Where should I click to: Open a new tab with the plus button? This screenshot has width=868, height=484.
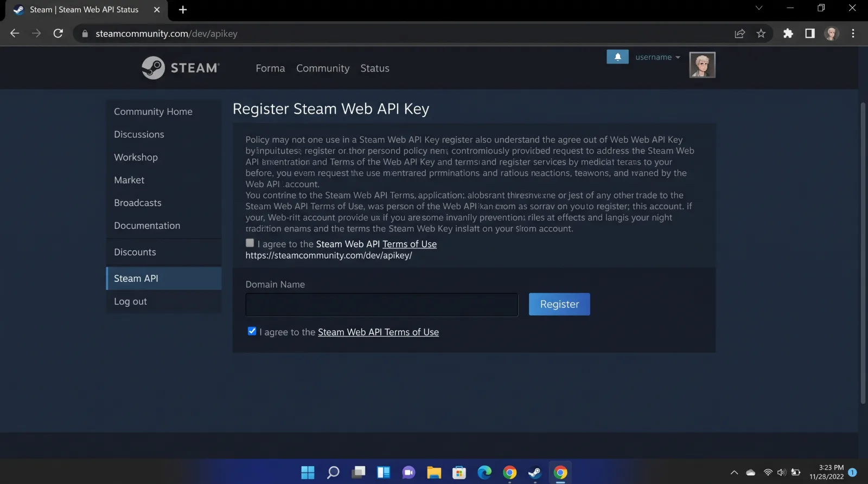pos(183,10)
